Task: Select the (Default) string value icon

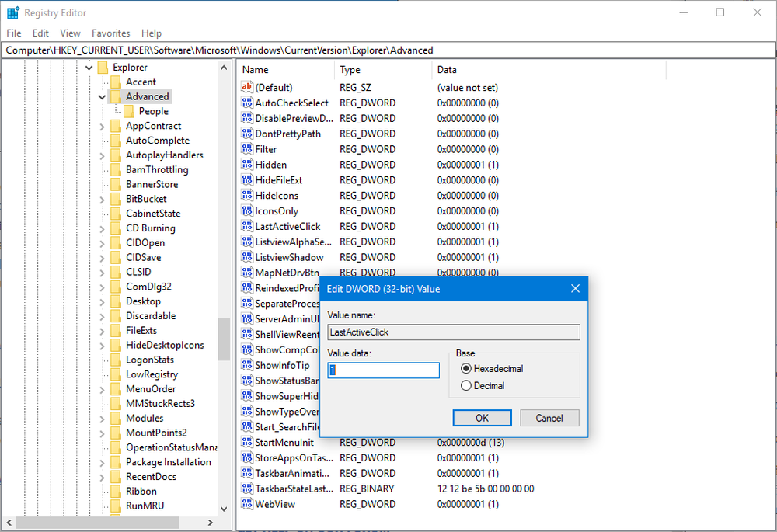Action: (x=247, y=87)
